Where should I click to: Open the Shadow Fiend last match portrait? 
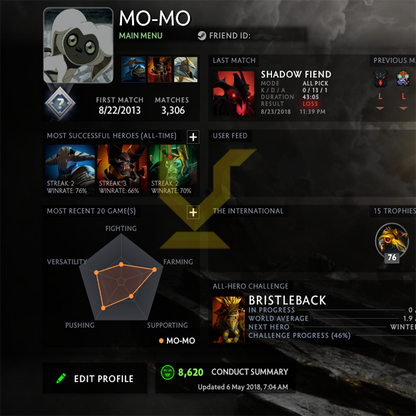(x=234, y=93)
